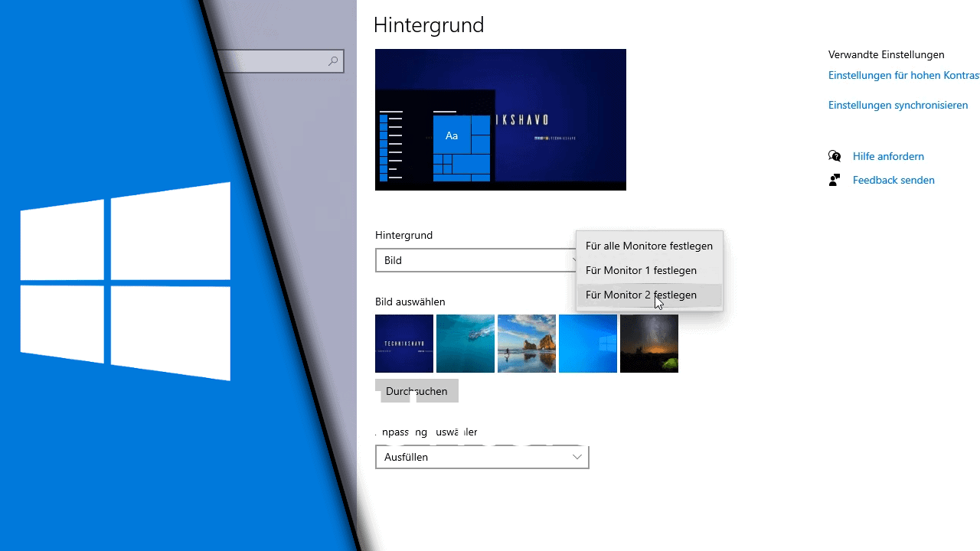Click the magnifier icon in the search box
Viewport: 980px width, 551px height.
tap(333, 61)
